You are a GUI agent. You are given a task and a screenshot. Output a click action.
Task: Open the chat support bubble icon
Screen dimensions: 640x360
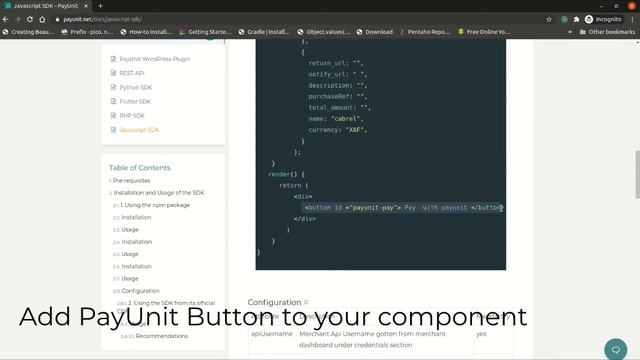tap(616, 349)
